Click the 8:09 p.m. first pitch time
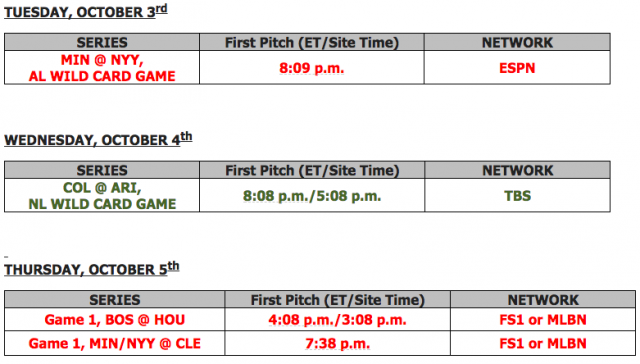The width and height of the screenshot is (640, 364). point(311,68)
